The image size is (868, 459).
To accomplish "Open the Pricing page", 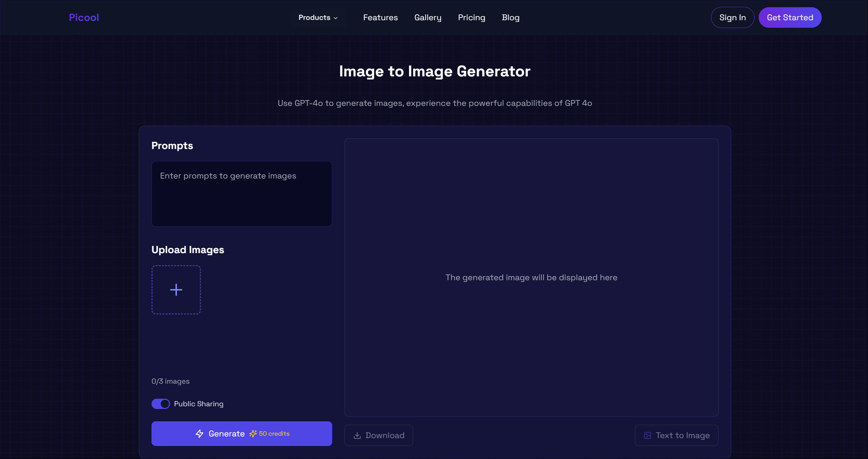I will (471, 17).
